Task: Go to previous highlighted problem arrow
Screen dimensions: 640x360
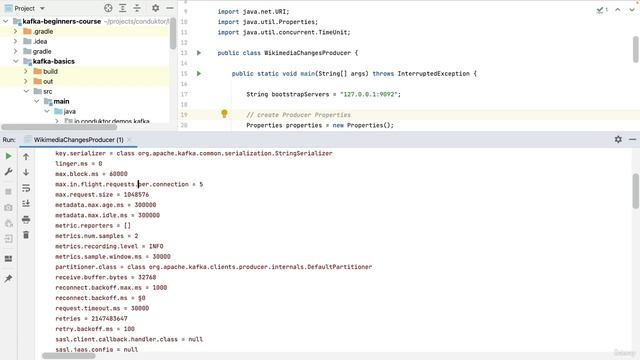Action: [618, 10]
